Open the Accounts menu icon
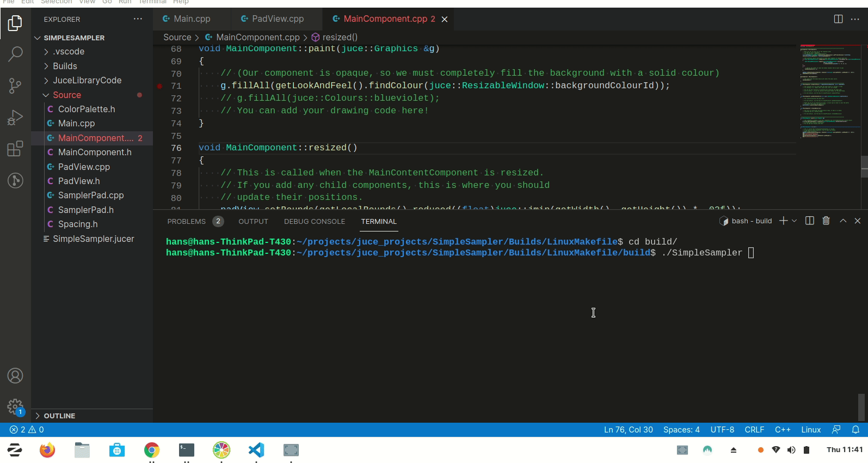868x463 pixels. pyautogui.click(x=15, y=376)
